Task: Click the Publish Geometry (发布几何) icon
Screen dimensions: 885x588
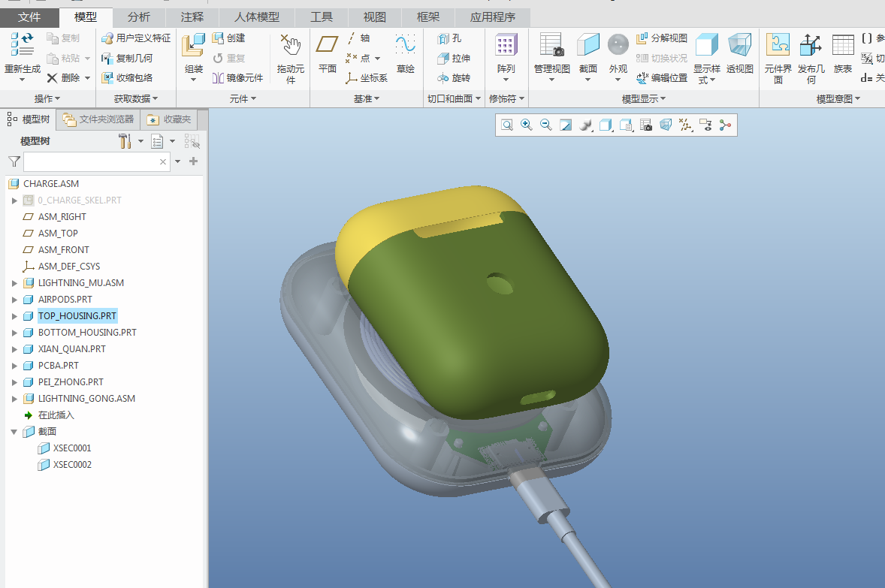Action: [811, 44]
